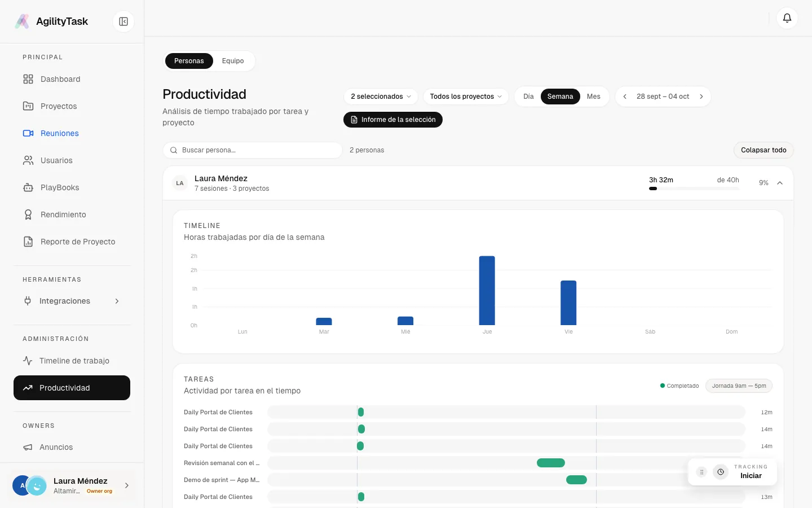Go to next week arrow

click(701, 97)
